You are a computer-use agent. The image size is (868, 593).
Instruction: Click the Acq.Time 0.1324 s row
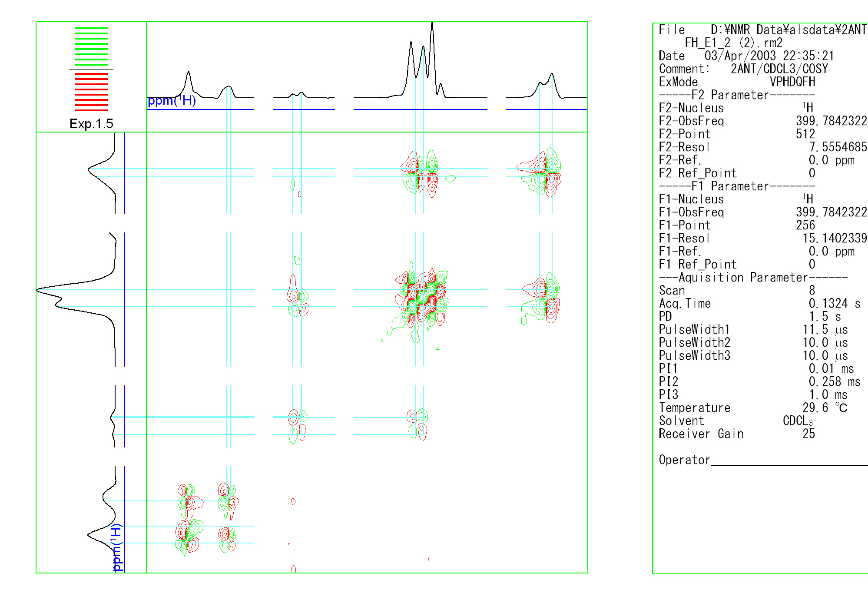click(759, 303)
